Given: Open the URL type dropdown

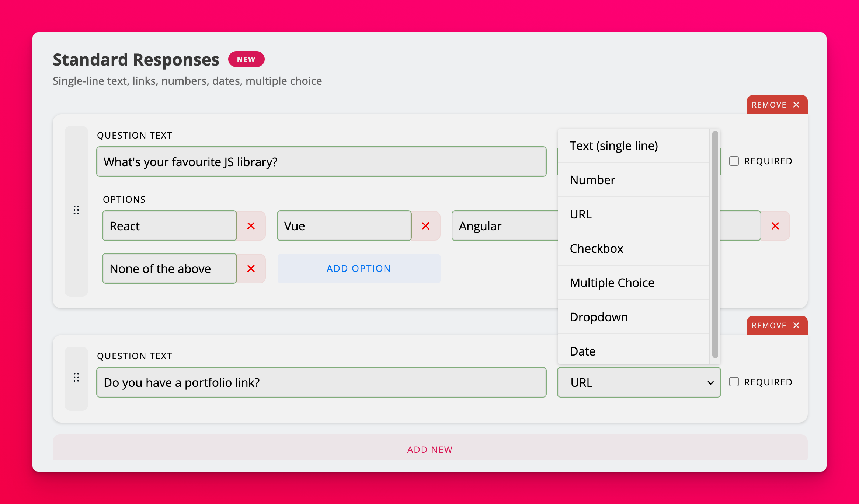Looking at the screenshot, I should 639,382.
